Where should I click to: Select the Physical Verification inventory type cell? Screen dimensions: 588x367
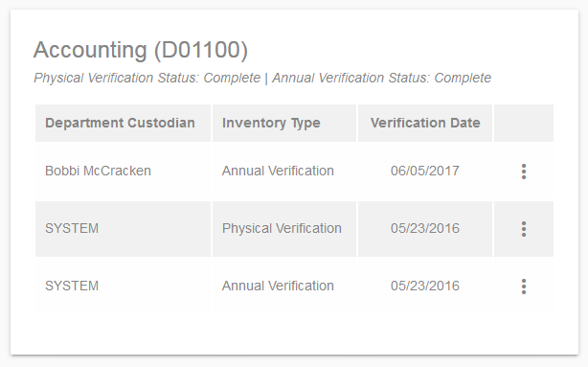(282, 228)
